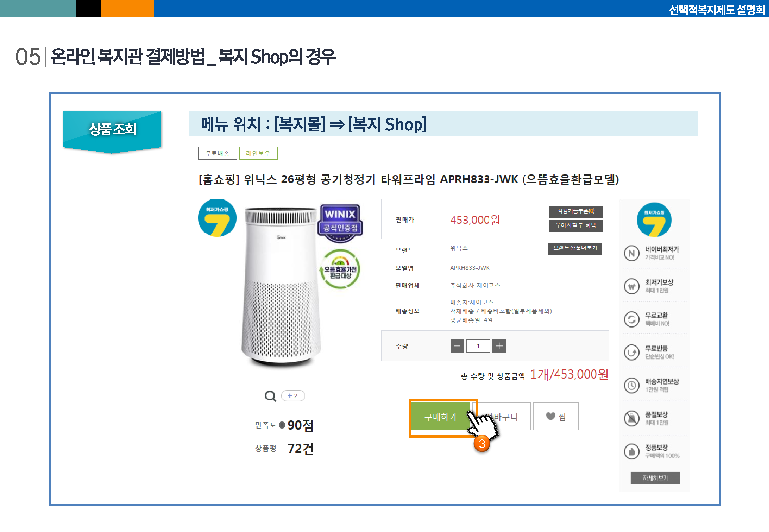Click 으뜸효율가전 환급대상 badge
The width and height of the screenshot is (769, 532).
[x=341, y=269]
